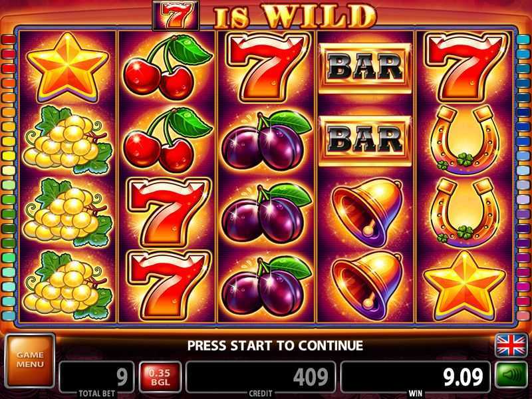The height and width of the screenshot is (399, 532).
Task: Select the 0.35 BGL denomination button
Action: [160, 377]
